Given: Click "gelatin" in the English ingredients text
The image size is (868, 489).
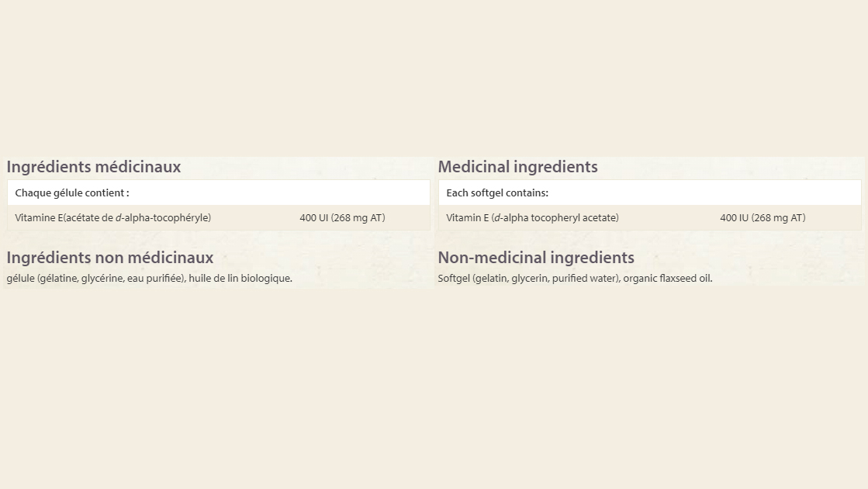Looking at the screenshot, I should [x=490, y=279].
